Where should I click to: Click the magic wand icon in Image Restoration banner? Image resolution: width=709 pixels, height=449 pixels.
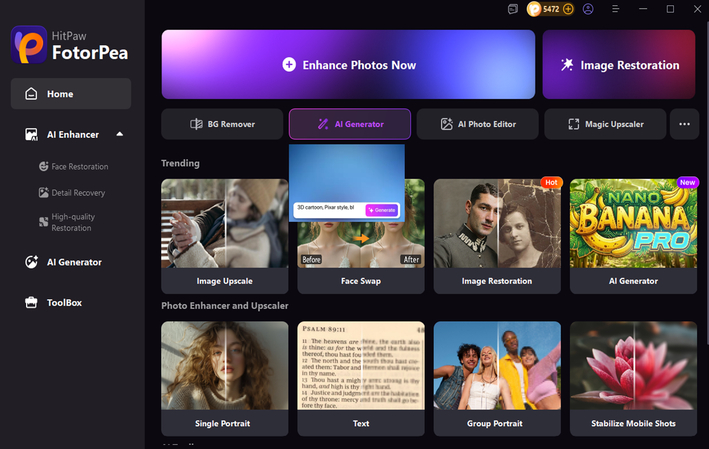click(567, 65)
